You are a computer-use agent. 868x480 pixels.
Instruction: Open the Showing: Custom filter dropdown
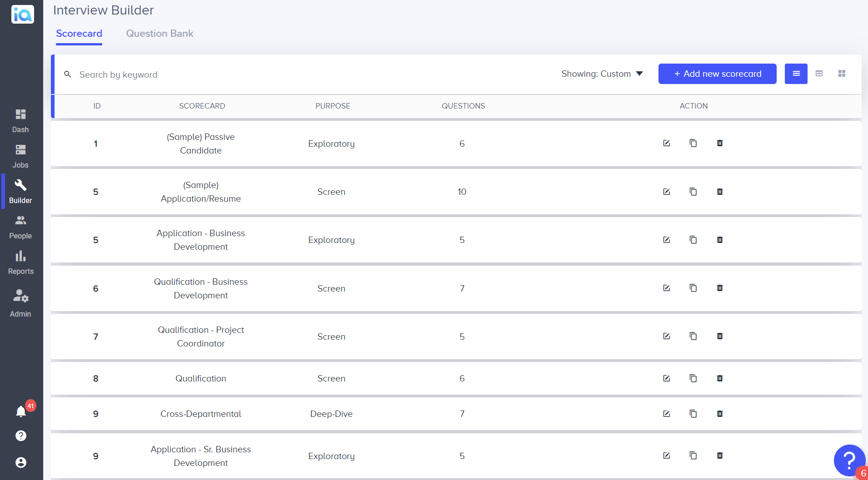(602, 74)
